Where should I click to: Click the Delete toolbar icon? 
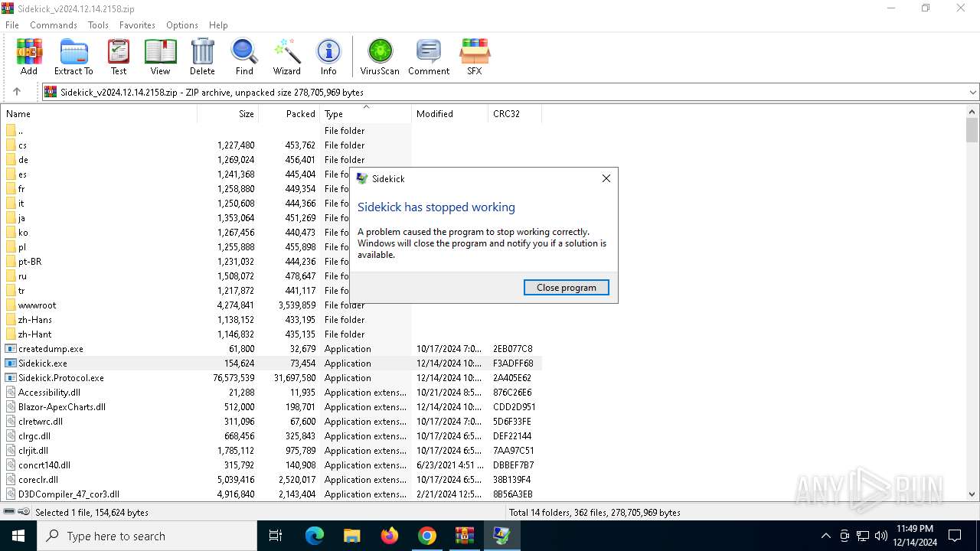pyautogui.click(x=202, y=57)
